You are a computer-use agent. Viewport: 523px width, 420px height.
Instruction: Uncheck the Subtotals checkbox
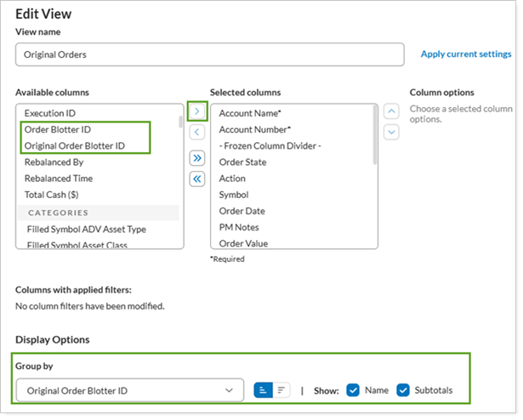point(403,390)
